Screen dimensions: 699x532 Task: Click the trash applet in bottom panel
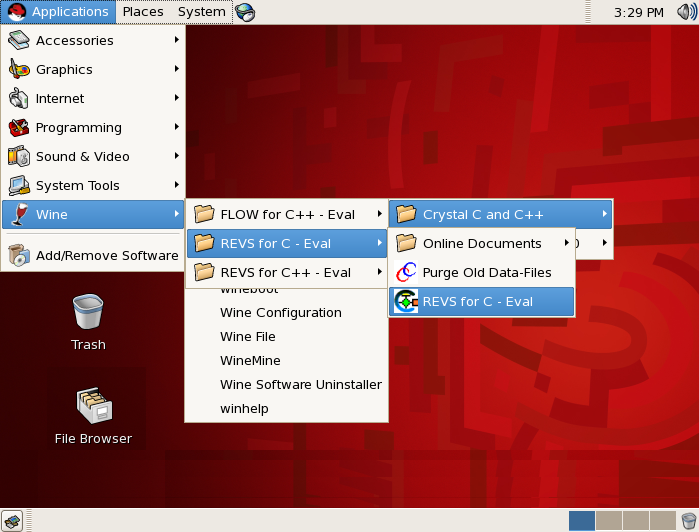(x=689, y=521)
